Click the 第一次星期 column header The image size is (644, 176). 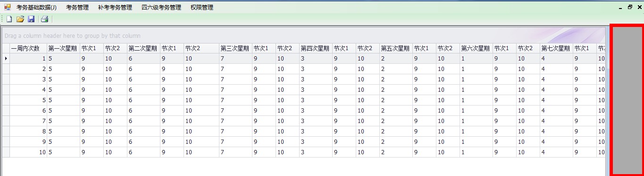(x=63, y=48)
